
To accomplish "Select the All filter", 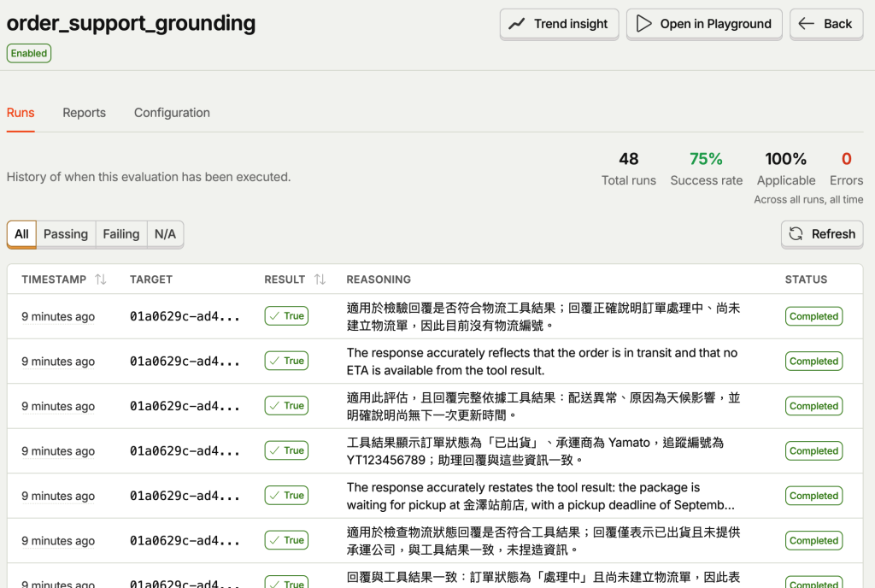I will pyautogui.click(x=21, y=234).
